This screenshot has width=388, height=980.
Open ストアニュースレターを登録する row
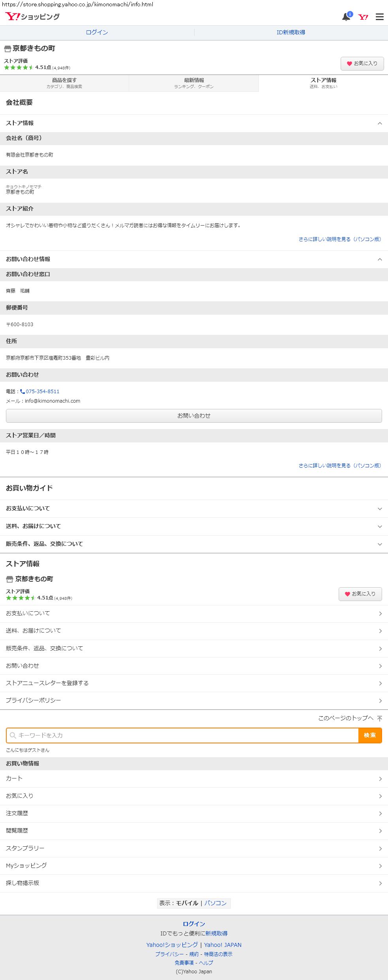coord(194,683)
